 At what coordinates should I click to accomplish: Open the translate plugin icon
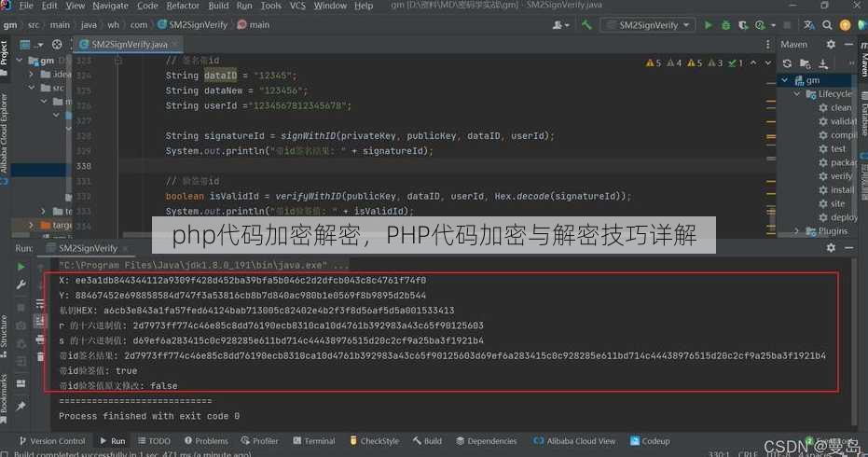point(808,25)
